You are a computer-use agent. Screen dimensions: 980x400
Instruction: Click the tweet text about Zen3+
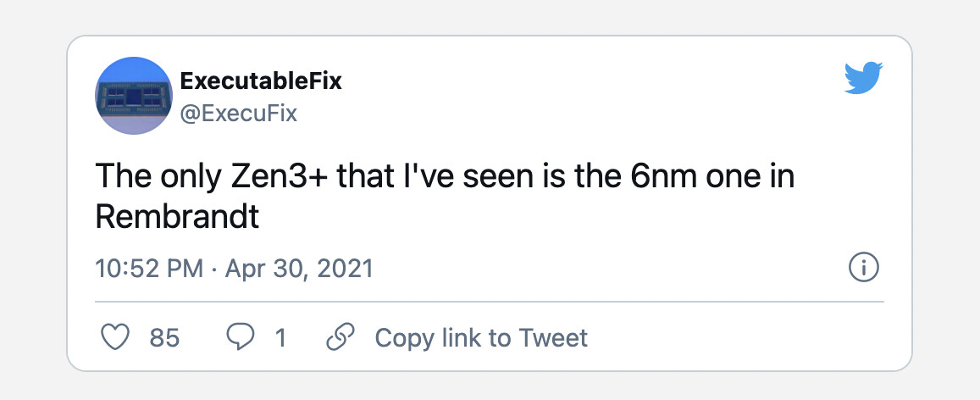[445, 197]
